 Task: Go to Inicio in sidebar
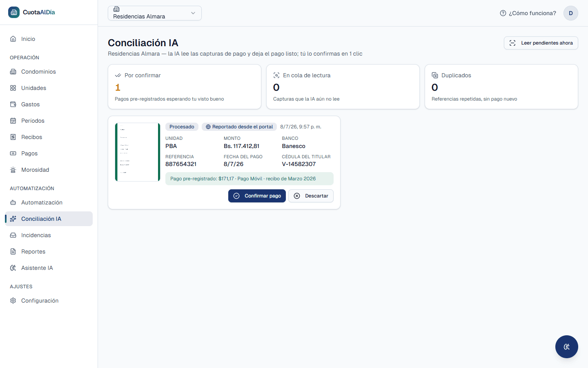point(49,39)
